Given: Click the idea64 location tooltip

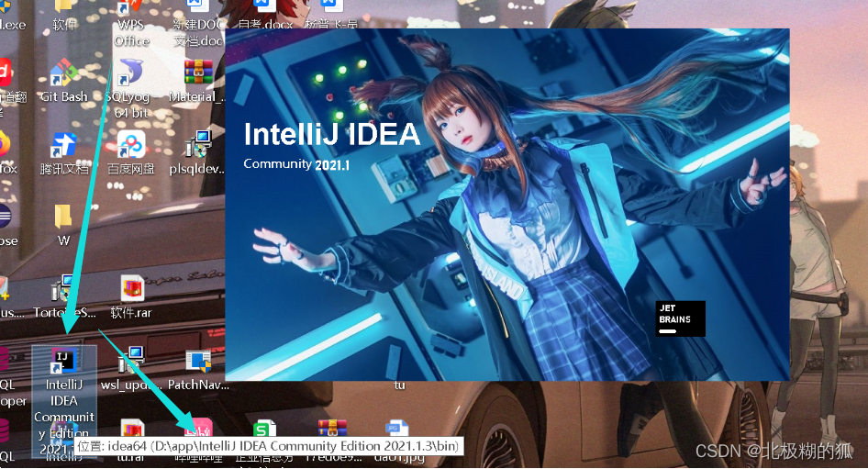Looking at the screenshot, I should [269, 446].
